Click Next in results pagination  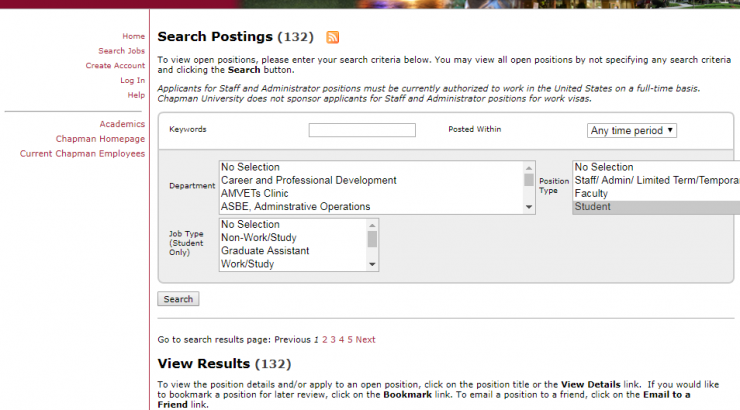pyautogui.click(x=365, y=340)
